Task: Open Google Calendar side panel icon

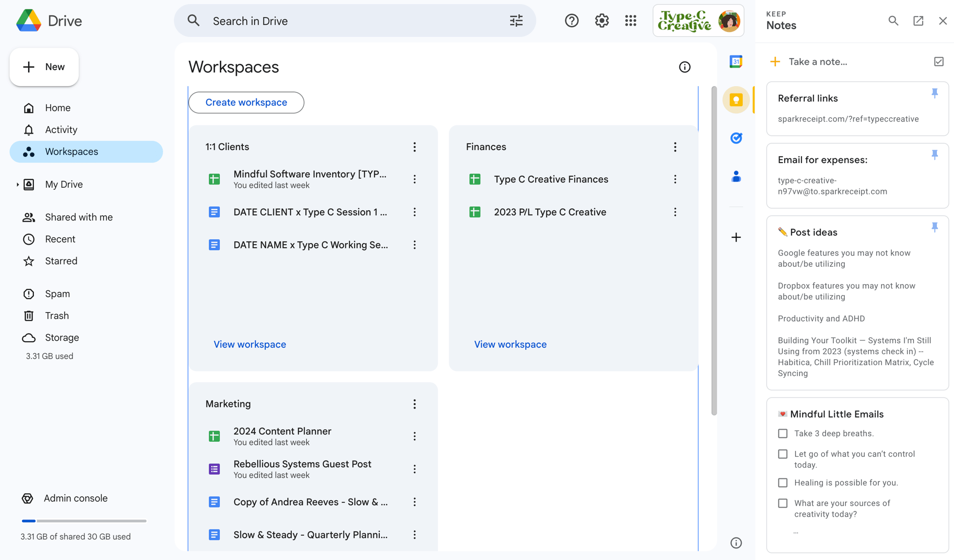Action: point(736,61)
